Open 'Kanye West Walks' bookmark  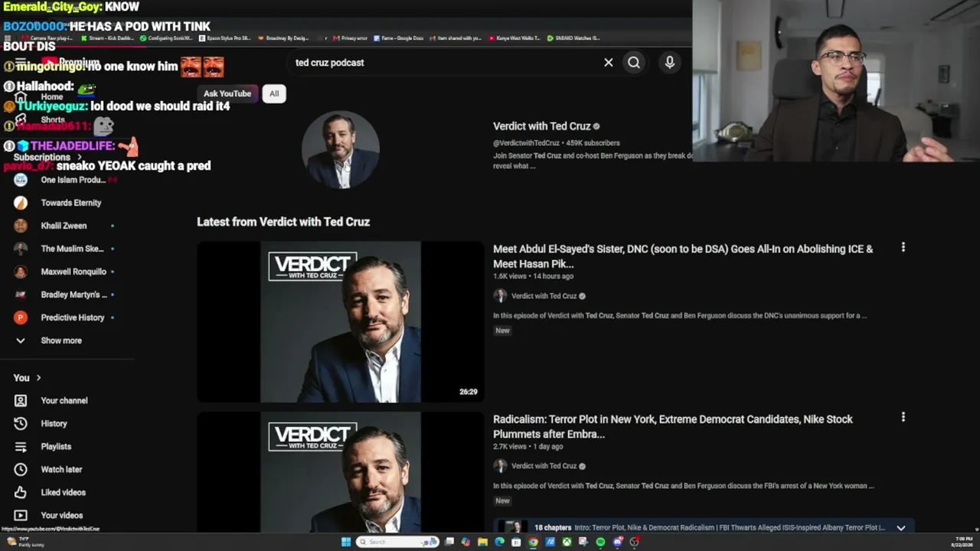point(514,38)
